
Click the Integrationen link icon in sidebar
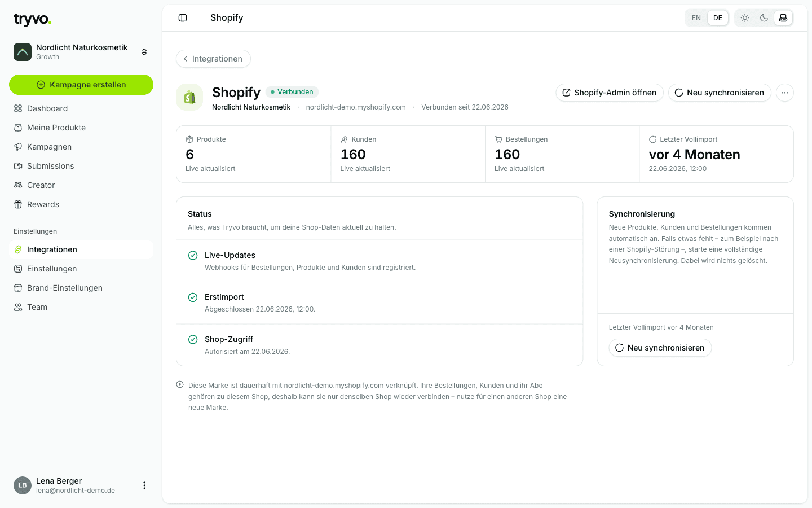tap(18, 249)
